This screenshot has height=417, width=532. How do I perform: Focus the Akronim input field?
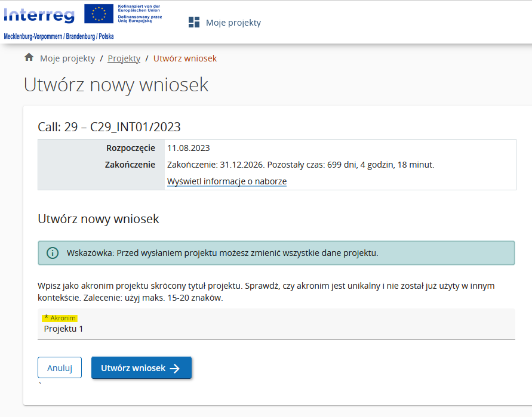pos(276,329)
